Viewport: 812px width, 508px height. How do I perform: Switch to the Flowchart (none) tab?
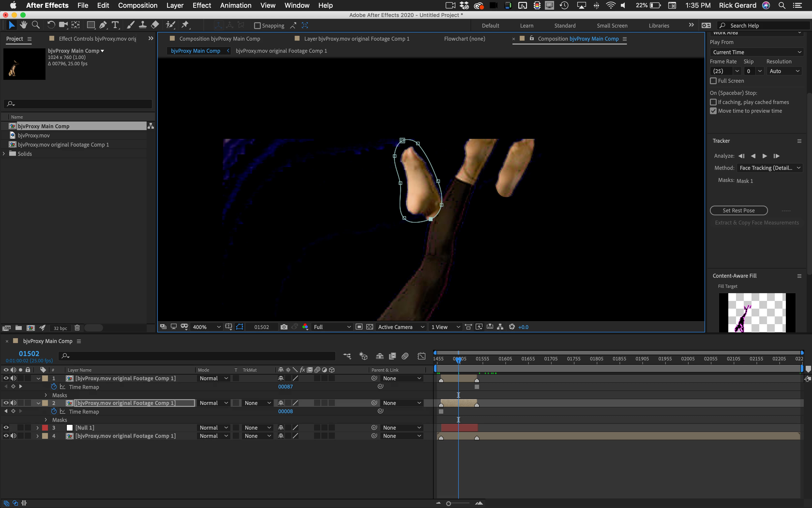pyautogui.click(x=464, y=39)
